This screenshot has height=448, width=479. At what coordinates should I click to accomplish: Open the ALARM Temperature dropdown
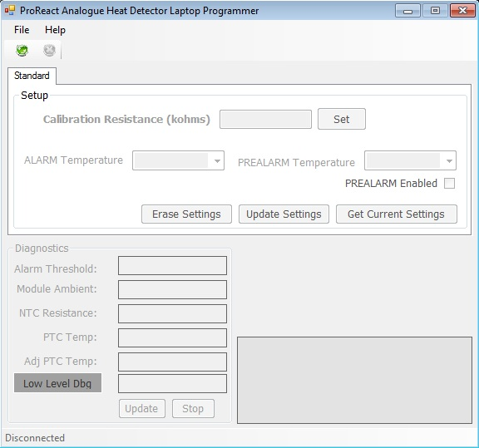pos(178,160)
